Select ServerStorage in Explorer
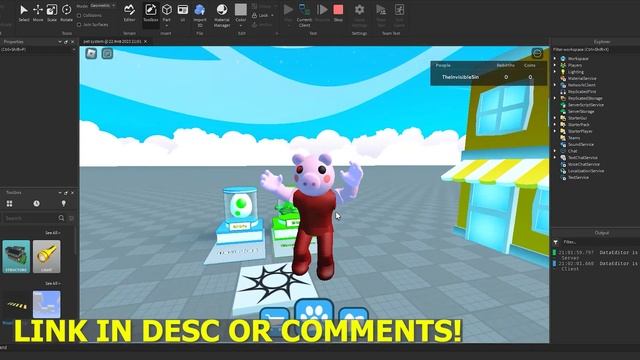The width and height of the screenshot is (640, 360). pyautogui.click(x=581, y=111)
